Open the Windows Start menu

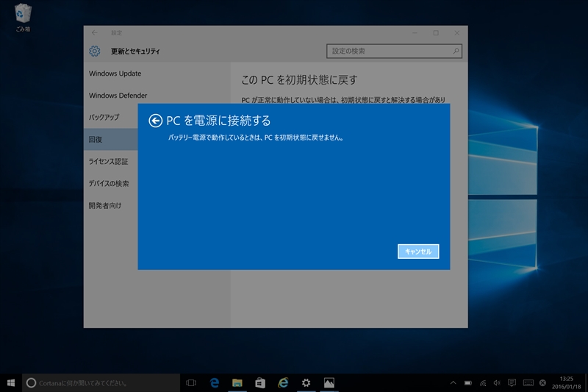(11, 382)
